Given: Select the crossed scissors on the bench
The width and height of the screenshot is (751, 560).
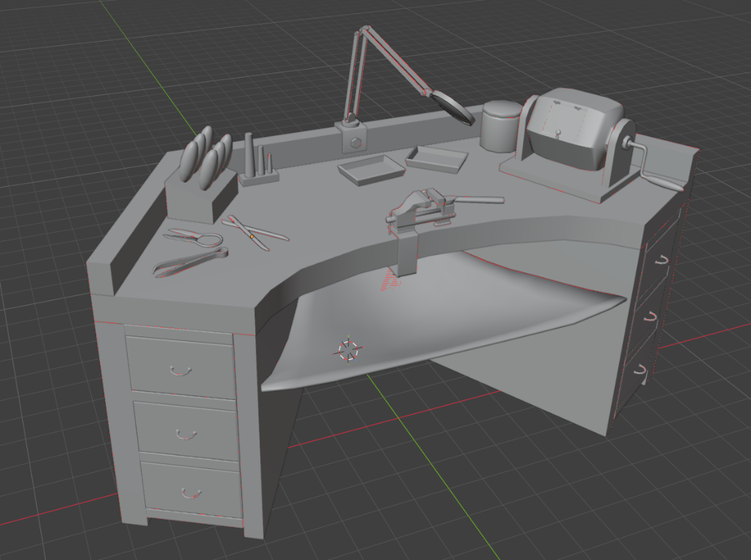Looking at the screenshot, I should pos(254,232).
